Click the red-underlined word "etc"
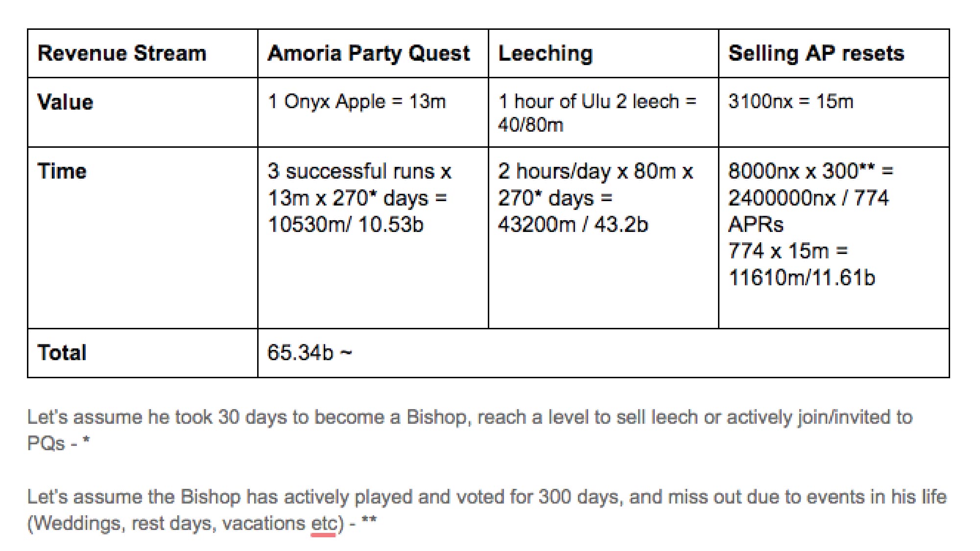The height and width of the screenshot is (551, 980). pyautogui.click(x=323, y=524)
